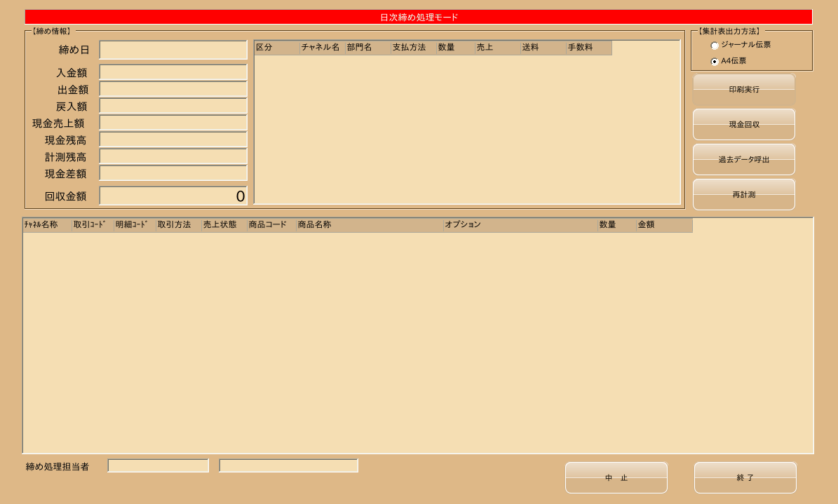Sort summary table by 区分 column
This screenshot has width=838, height=504.
click(277, 48)
